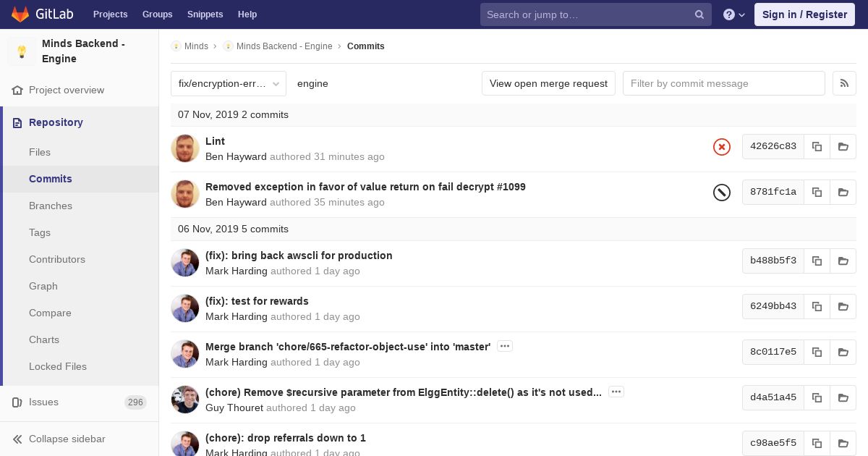Click View open merge request
Screen dimensions: 868x456
click(548, 83)
